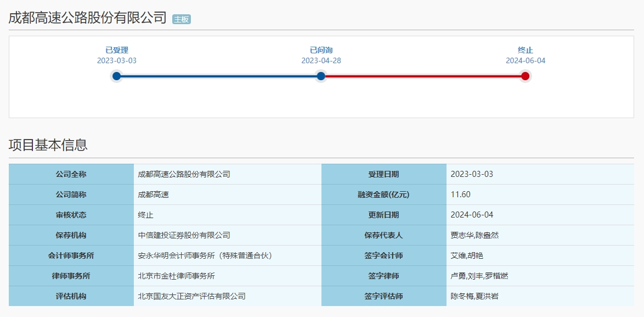This screenshot has height=317, width=644.
Task: Click the 签字评估师 header cell
Action: (x=383, y=296)
